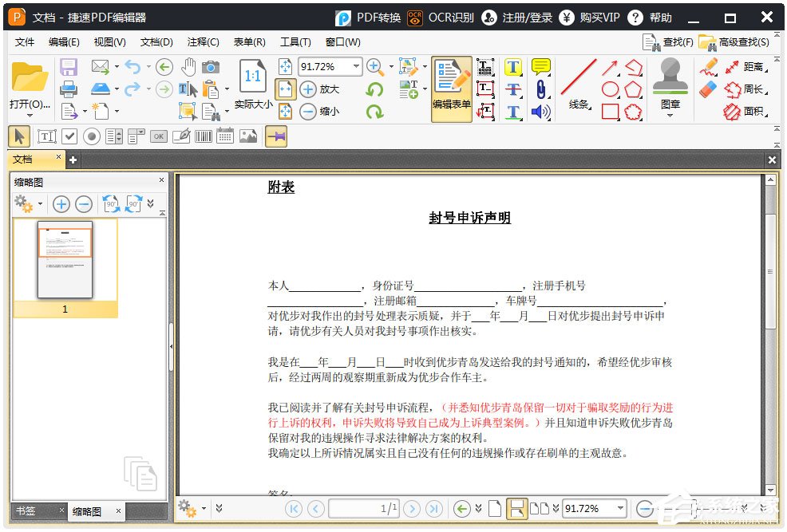Add a barcode form field

tap(204, 136)
